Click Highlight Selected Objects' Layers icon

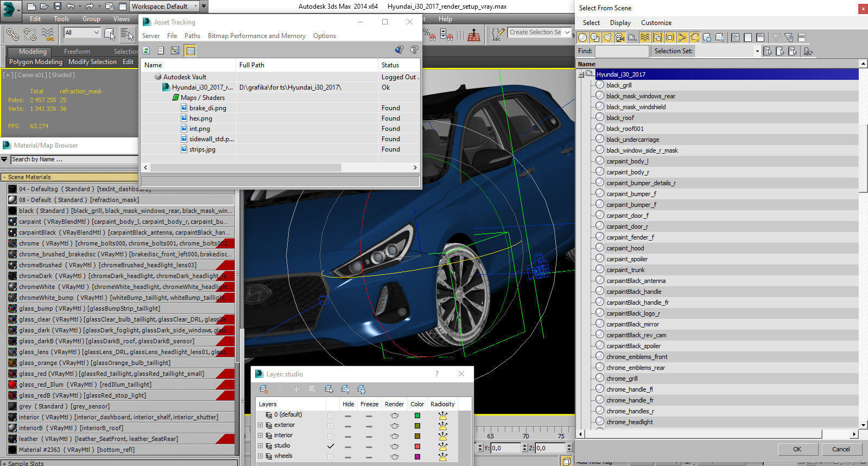pos(329,389)
